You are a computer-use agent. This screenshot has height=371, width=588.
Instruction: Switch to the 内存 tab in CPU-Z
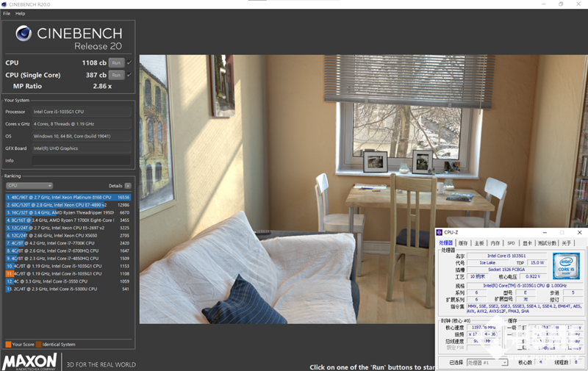coord(495,243)
